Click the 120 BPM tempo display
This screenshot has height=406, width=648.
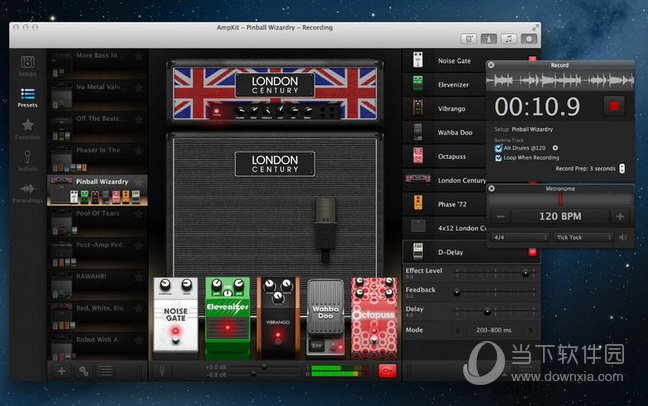tap(560, 216)
